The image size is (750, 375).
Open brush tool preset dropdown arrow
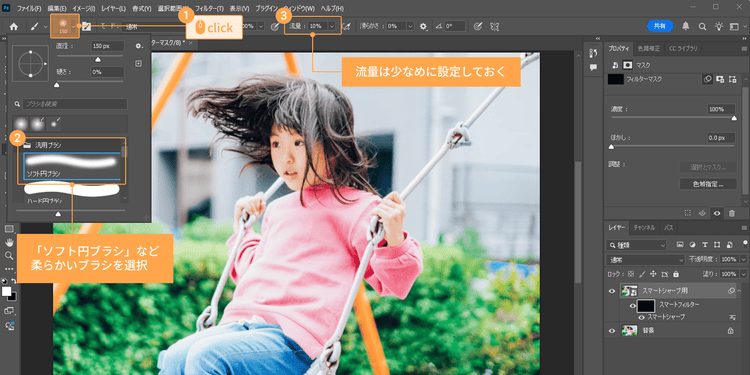pyautogui.click(x=45, y=27)
